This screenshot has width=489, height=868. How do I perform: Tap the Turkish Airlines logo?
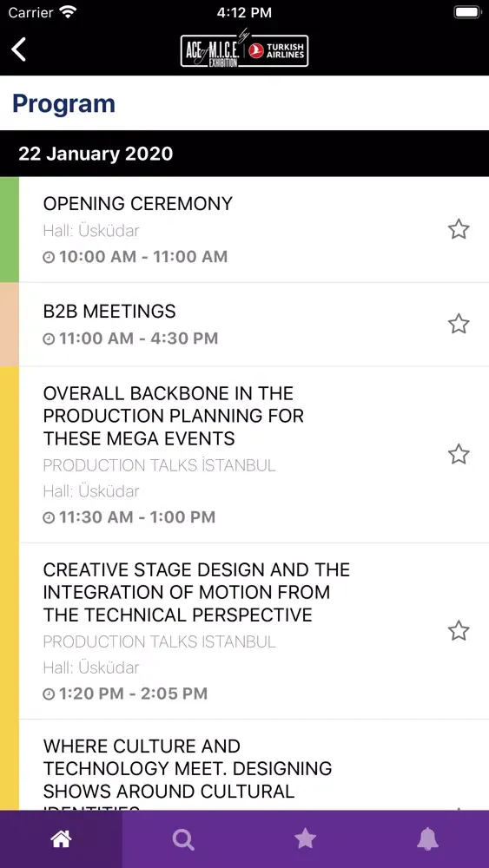tap(277, 51)
